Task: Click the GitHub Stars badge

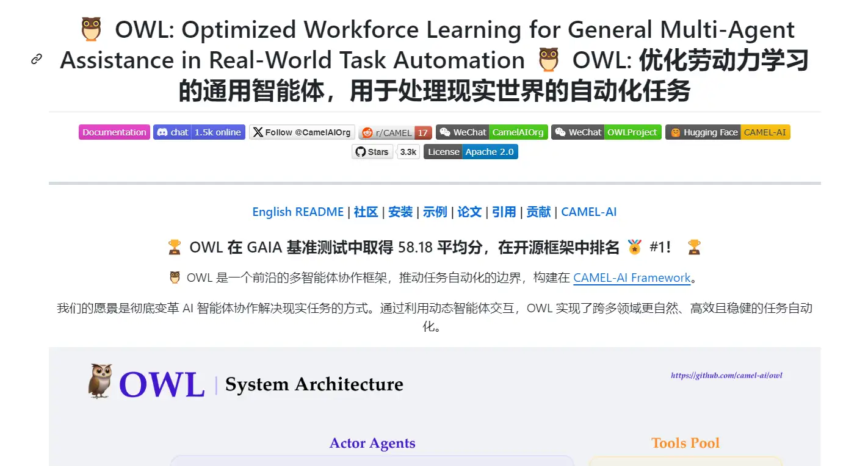Action: pos(372,152)
